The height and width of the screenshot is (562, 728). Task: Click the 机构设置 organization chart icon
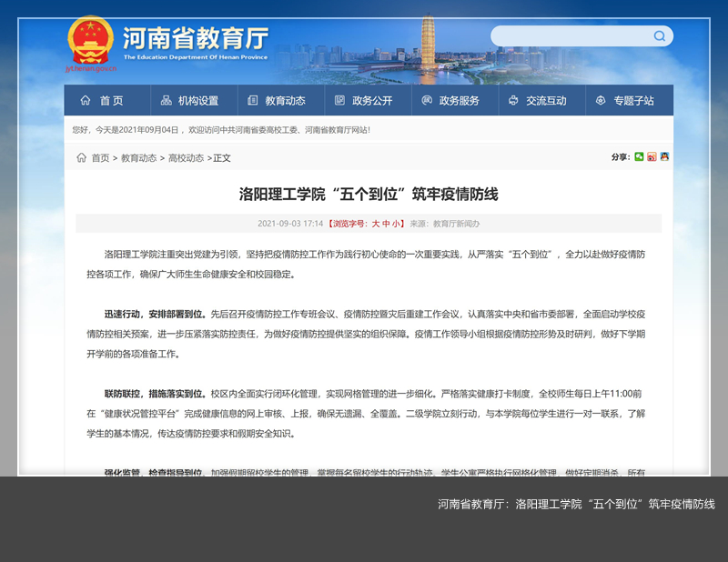click(x=167, y=100)
